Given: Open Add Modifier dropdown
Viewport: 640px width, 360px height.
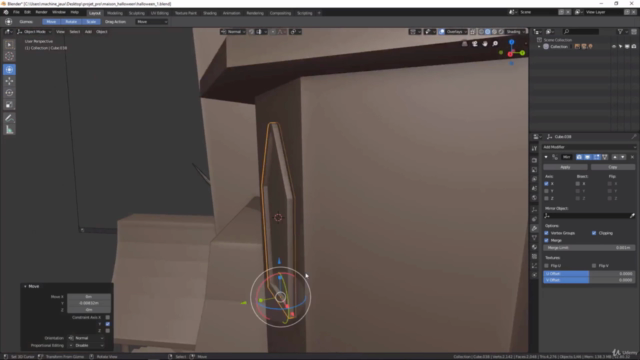Looking at the screenshot, I should [589, 147].
